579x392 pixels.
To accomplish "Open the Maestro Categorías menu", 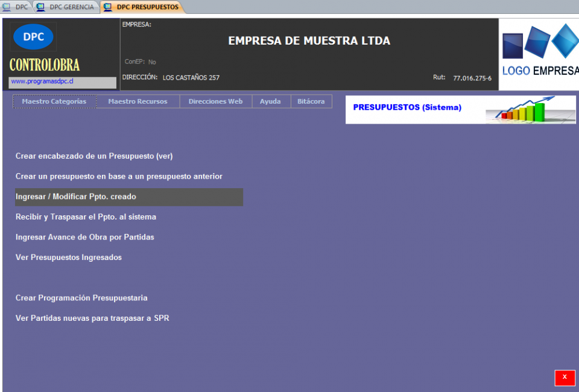I will pos(54,101).
